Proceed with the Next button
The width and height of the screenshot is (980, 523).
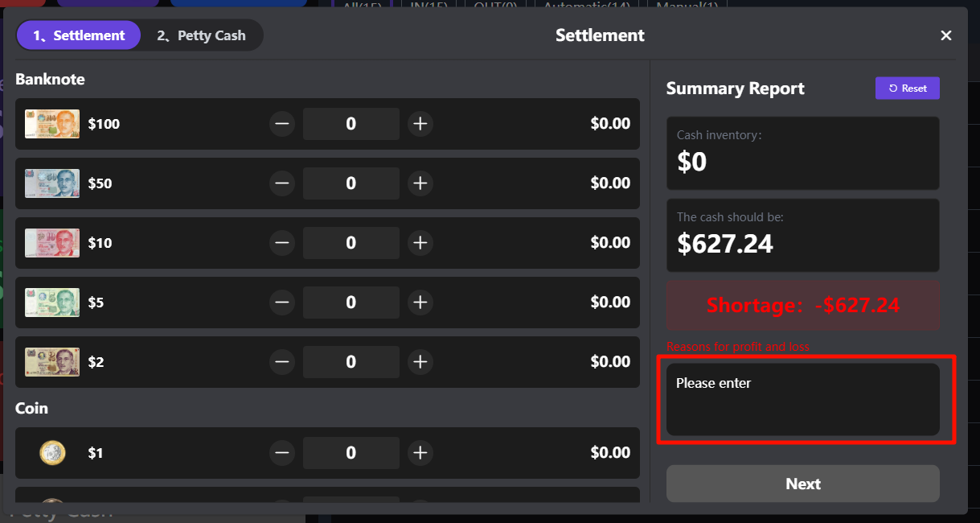802,484
